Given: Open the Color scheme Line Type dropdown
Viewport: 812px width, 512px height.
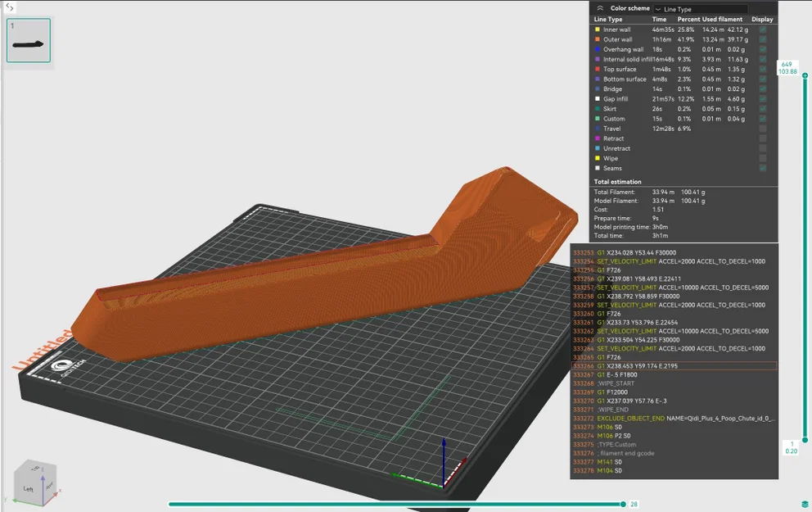Looking at the screenshot, I should click(700, 9).
